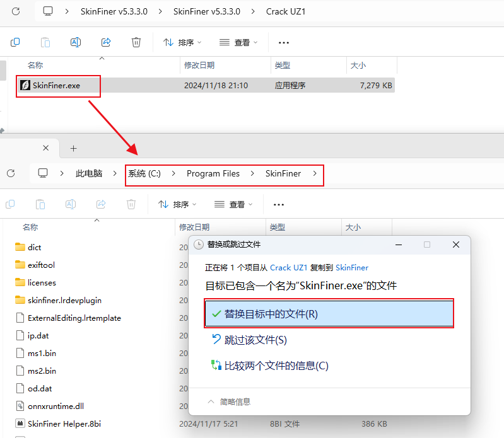
Task: Click Crack UZ1 breadcrumb in upper window
Action: point(286,11)
